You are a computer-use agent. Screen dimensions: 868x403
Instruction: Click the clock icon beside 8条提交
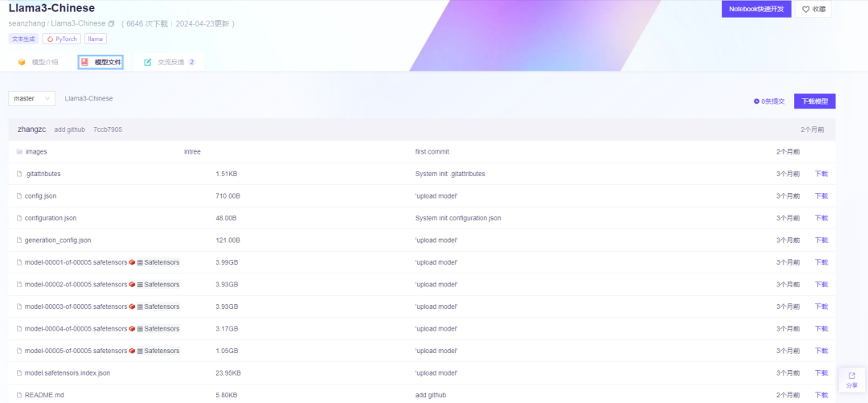click(x=757, y=101)
